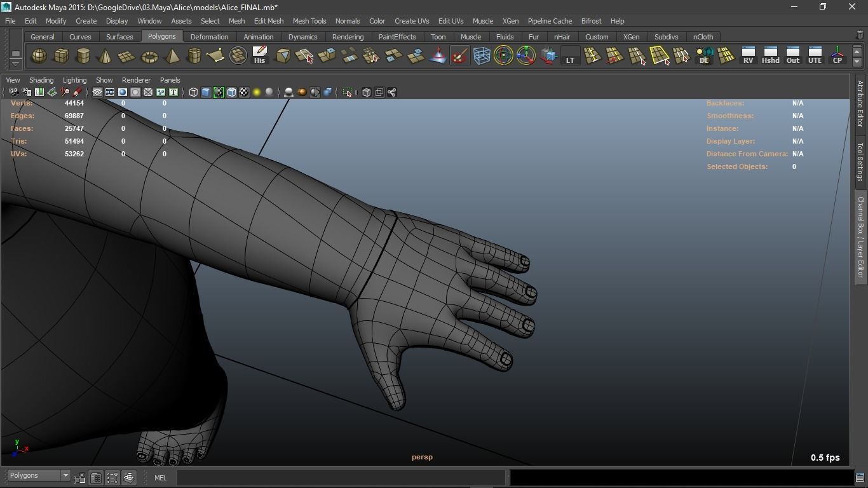868x488 pixels.
Task: Create a polygon cylinder from the shelf
Action: [x=83, y=56]
